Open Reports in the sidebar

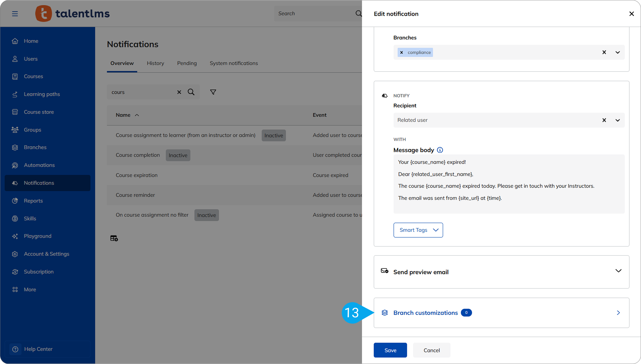(47, 201)
